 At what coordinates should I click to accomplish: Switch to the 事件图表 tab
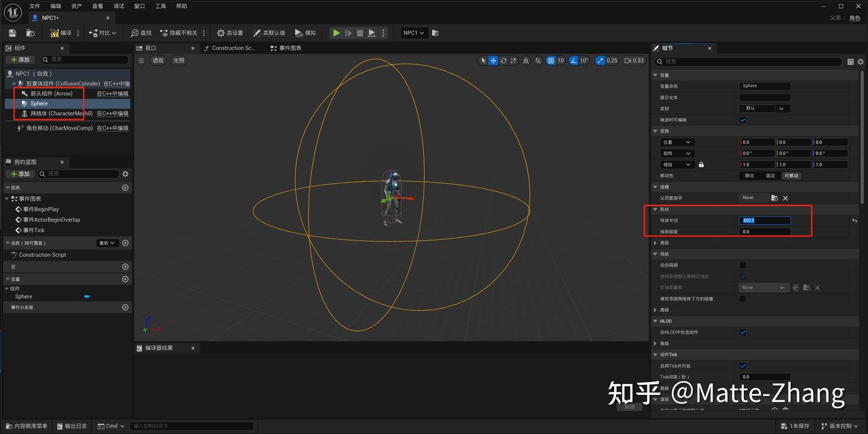pos(285,48)
